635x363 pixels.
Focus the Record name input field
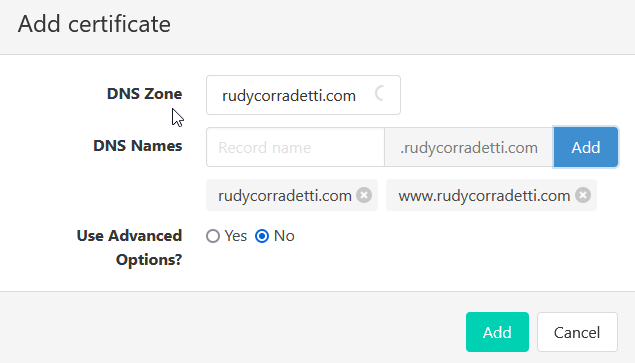(x=295, y=147)
